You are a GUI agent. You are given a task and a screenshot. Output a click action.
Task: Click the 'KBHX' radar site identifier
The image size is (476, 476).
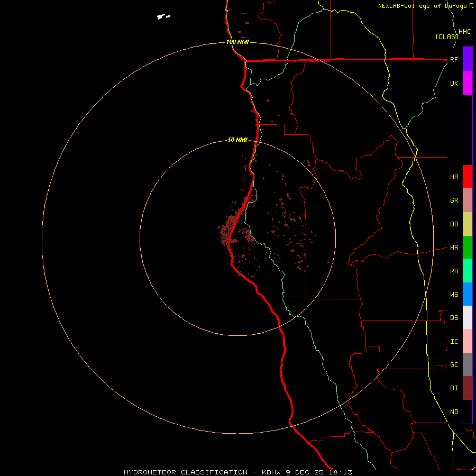coord(272,472)
